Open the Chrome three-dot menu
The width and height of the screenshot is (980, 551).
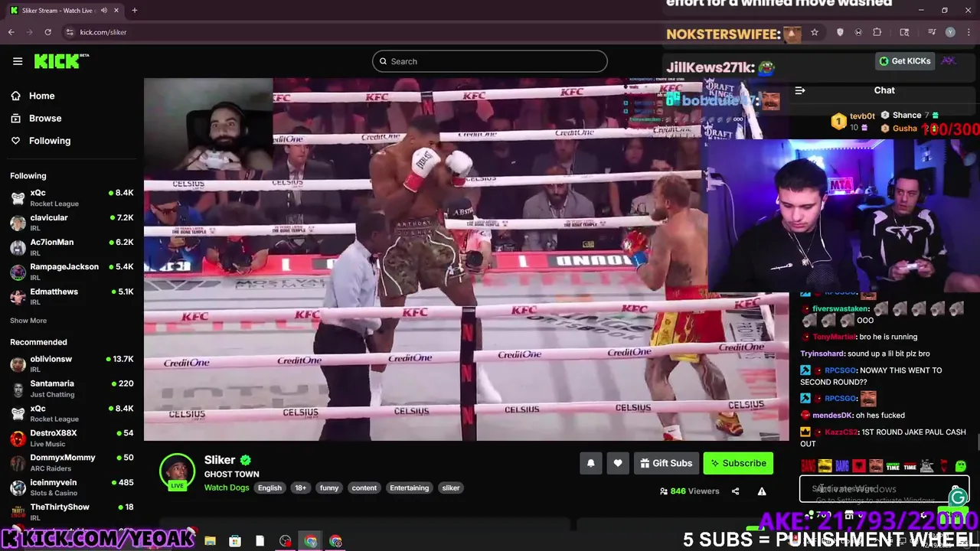pyautogui.click(x=967, y=32)
